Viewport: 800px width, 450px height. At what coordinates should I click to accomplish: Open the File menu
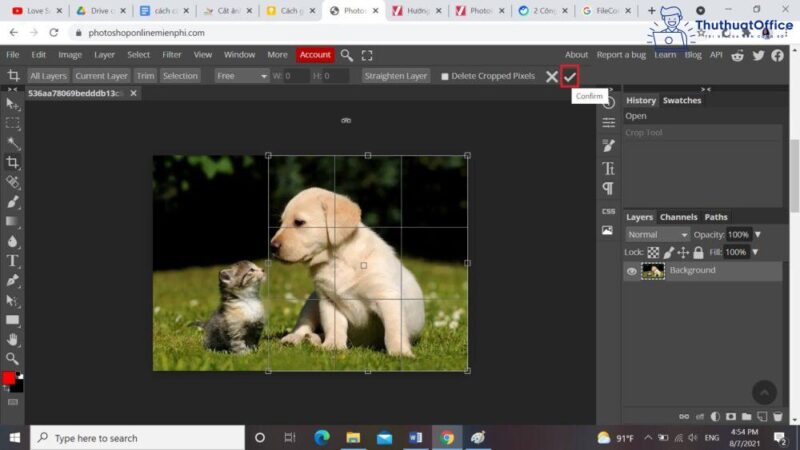pos(12,55)
